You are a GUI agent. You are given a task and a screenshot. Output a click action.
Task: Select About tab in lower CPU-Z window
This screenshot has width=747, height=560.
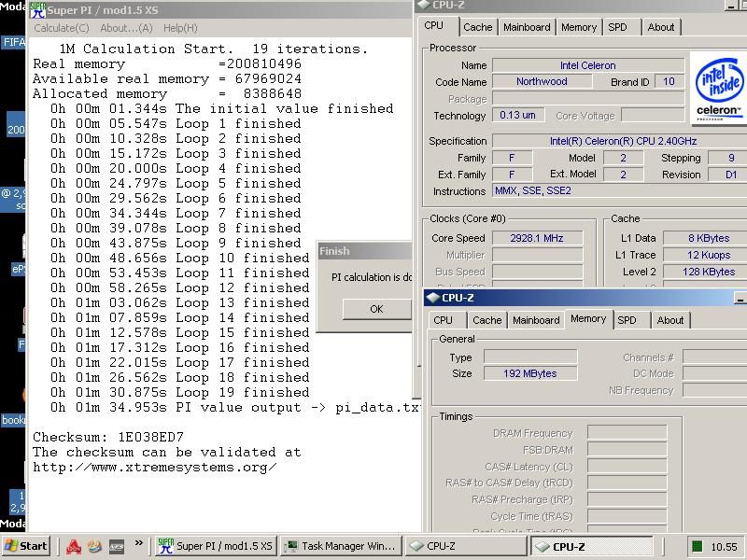coord(669,320)
